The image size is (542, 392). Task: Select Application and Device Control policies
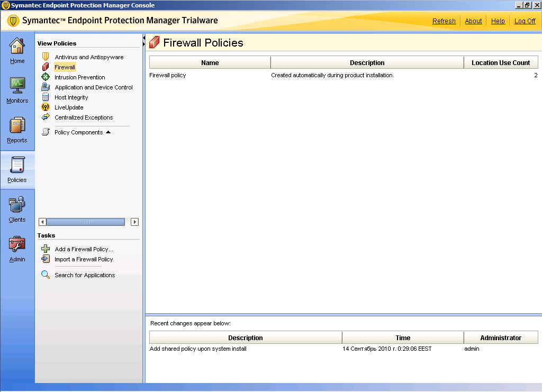[x=93, y=87]
